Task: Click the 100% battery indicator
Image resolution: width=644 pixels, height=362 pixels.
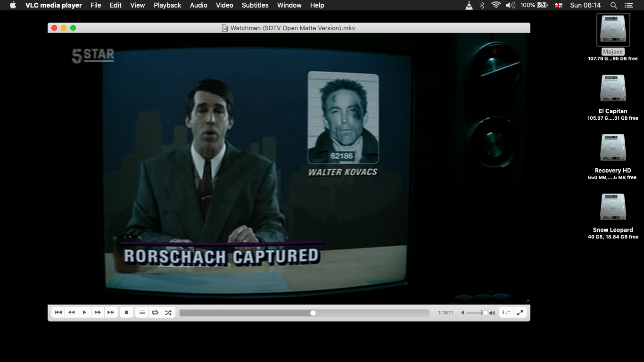Action: [534, 5]
